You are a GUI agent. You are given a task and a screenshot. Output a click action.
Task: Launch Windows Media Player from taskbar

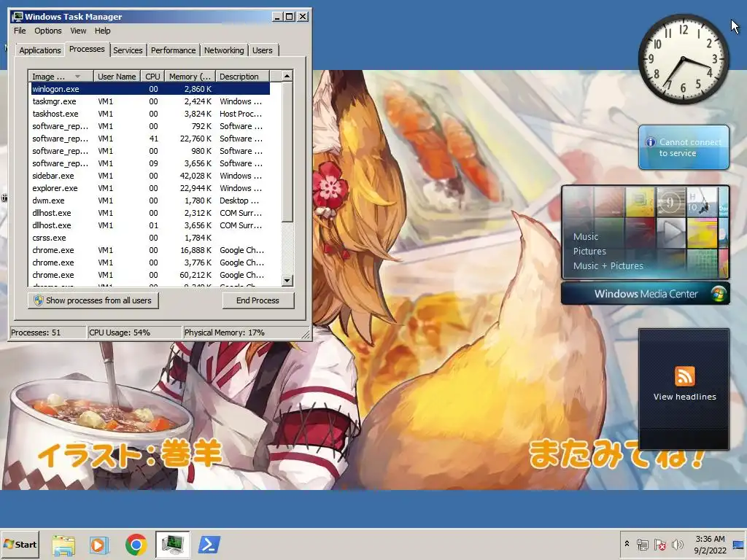click(x=99, y=545)
